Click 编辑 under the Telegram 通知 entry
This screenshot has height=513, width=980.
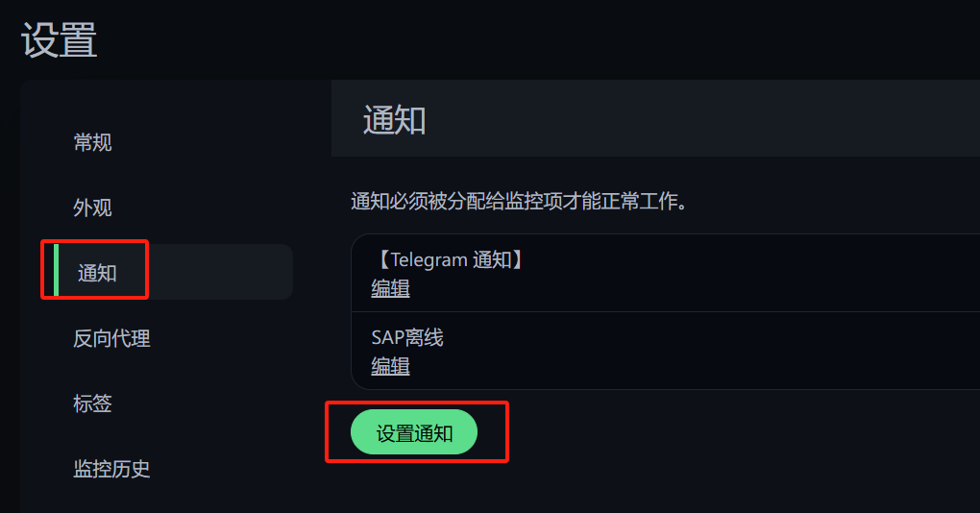pos(390,288)
